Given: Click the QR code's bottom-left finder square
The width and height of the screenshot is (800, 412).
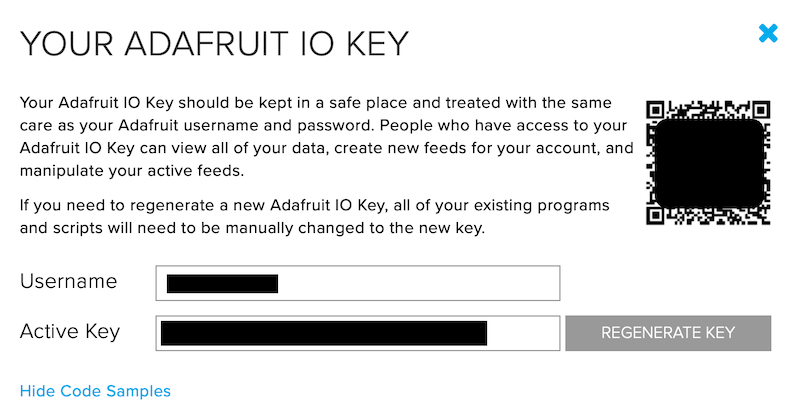Looking at the screenshot, I should point(656,215).
